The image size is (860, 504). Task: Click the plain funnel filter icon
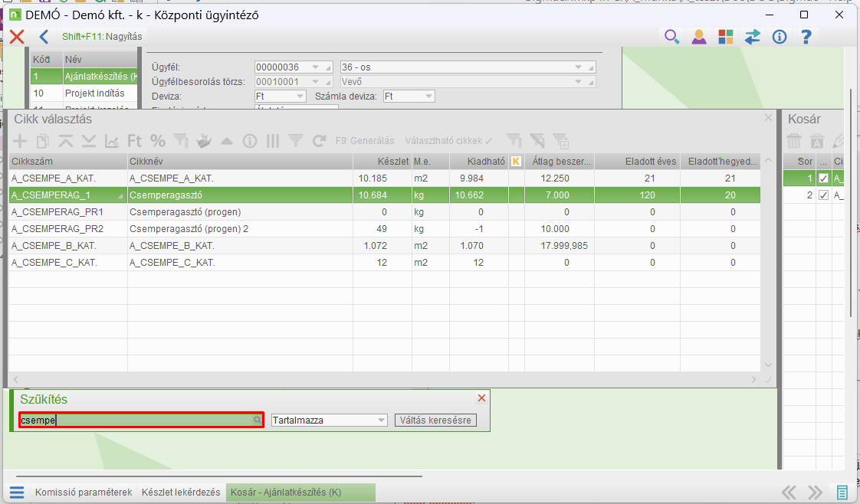click(296, 141)
